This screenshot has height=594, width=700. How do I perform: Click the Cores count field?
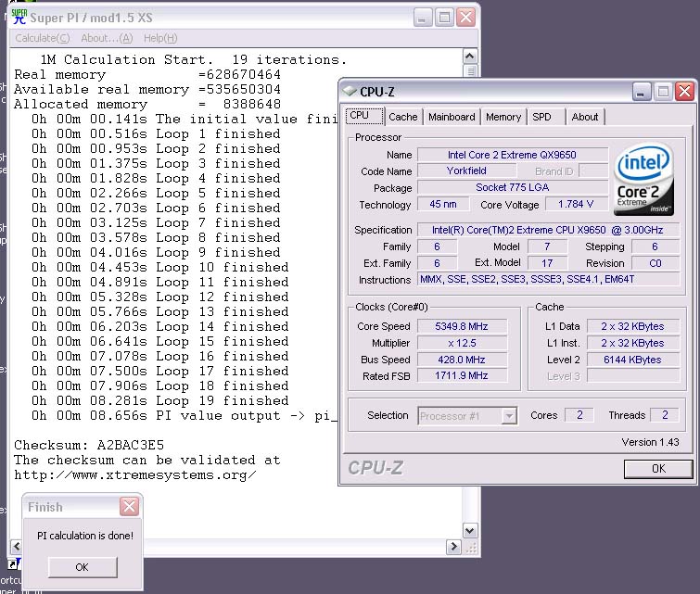pyautogui.click(x=579, y=415)
